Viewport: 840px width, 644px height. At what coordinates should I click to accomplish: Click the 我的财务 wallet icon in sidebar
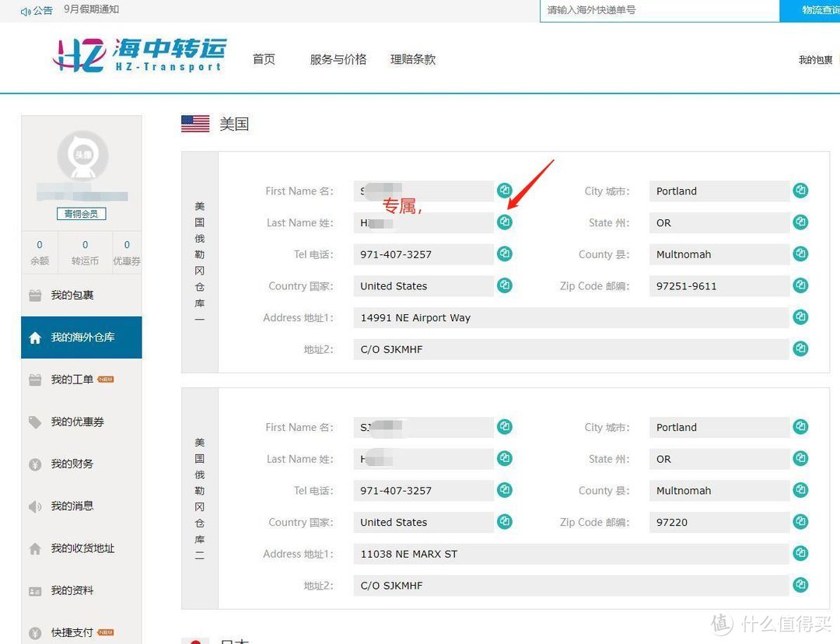point(34,464)
